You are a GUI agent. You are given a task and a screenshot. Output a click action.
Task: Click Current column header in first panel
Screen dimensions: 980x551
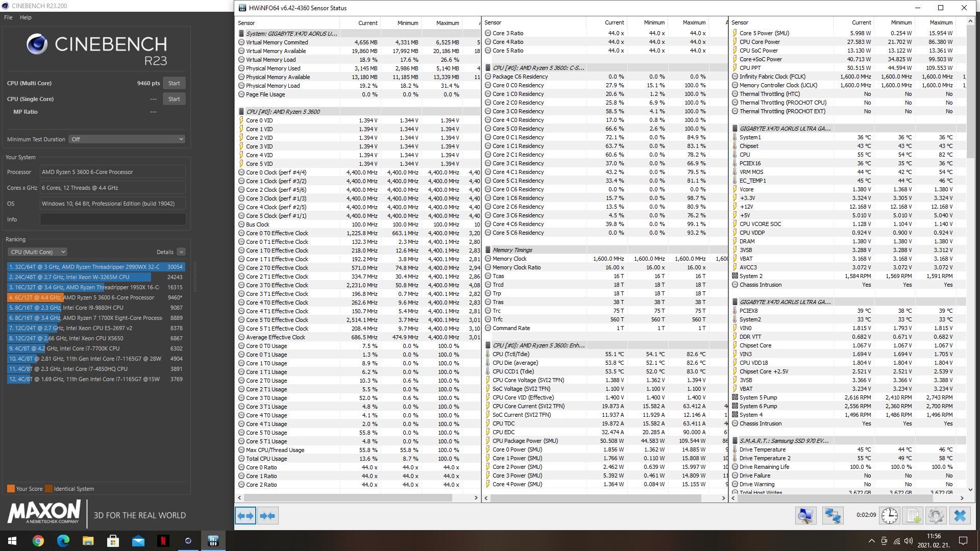point(360,23)
